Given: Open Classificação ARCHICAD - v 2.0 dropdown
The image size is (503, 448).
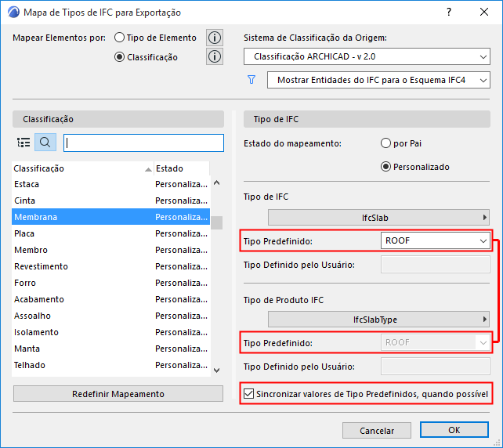Looking at the screenshot, I should pos(367,56).
